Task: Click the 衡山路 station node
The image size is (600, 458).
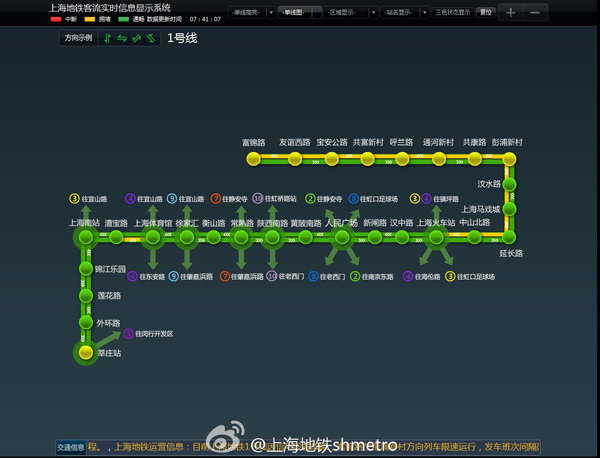Action: click(x=214, y=237)
